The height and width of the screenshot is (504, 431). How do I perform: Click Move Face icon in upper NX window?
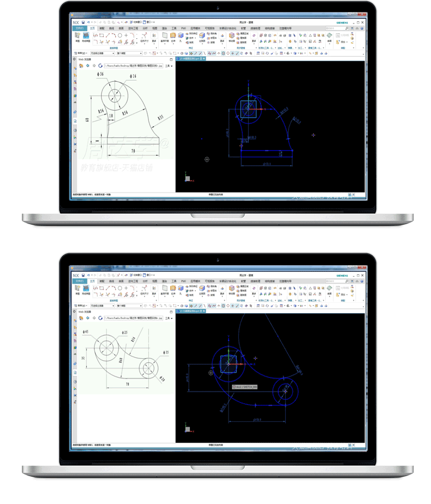tap(231, 35)
